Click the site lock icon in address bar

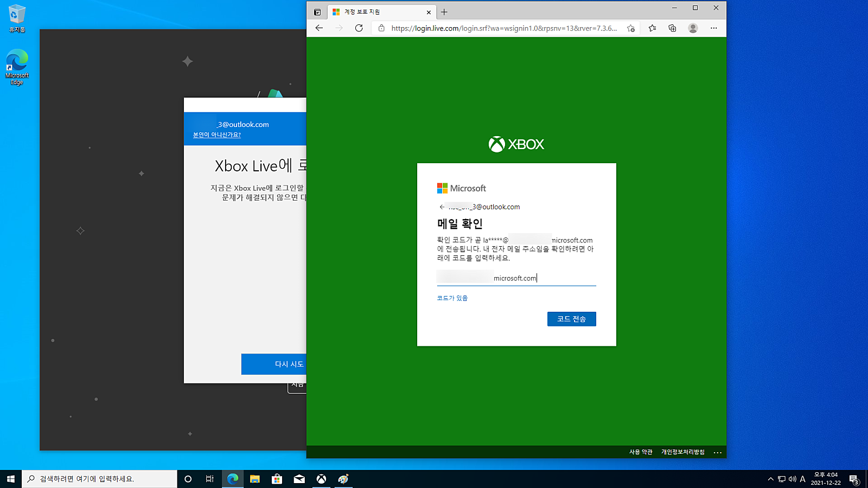pyautogui.click(x=381, y=28)
